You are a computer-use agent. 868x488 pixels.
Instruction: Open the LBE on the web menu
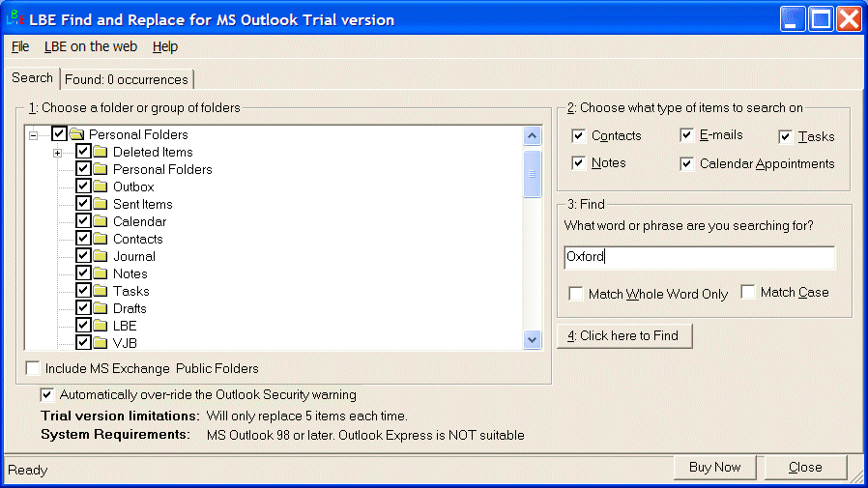point(91,46)
